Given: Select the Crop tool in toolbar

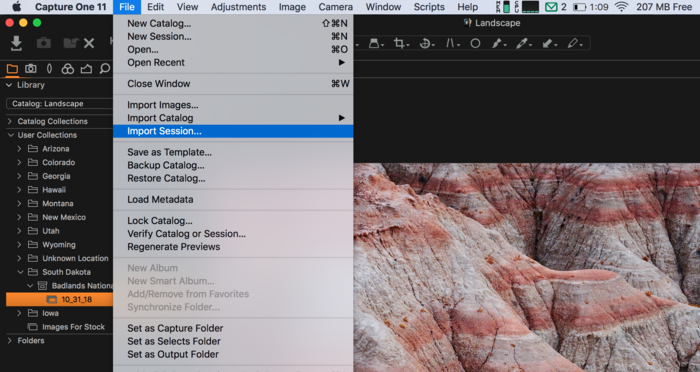Looking at the screenshot, I should pyautogui.click(x=399, y=43).
